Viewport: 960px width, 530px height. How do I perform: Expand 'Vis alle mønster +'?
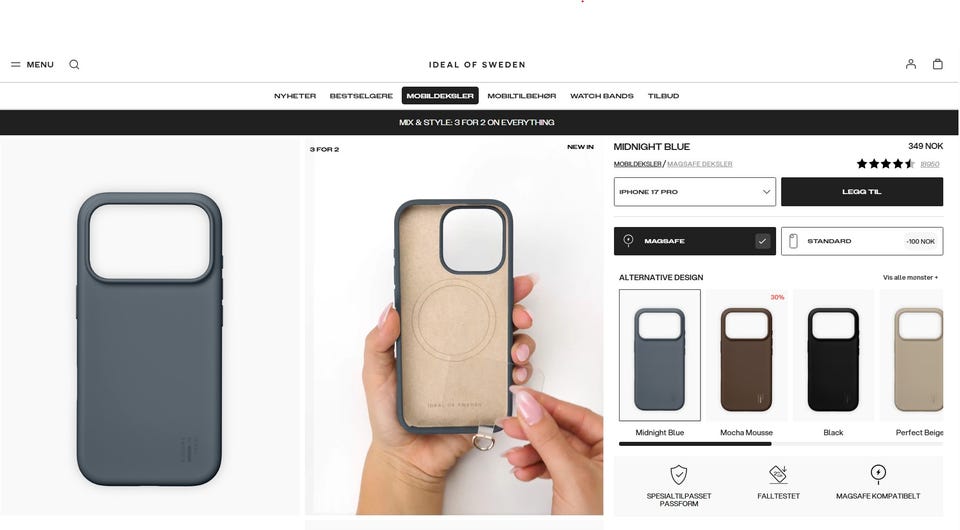[x=910, y=277]
